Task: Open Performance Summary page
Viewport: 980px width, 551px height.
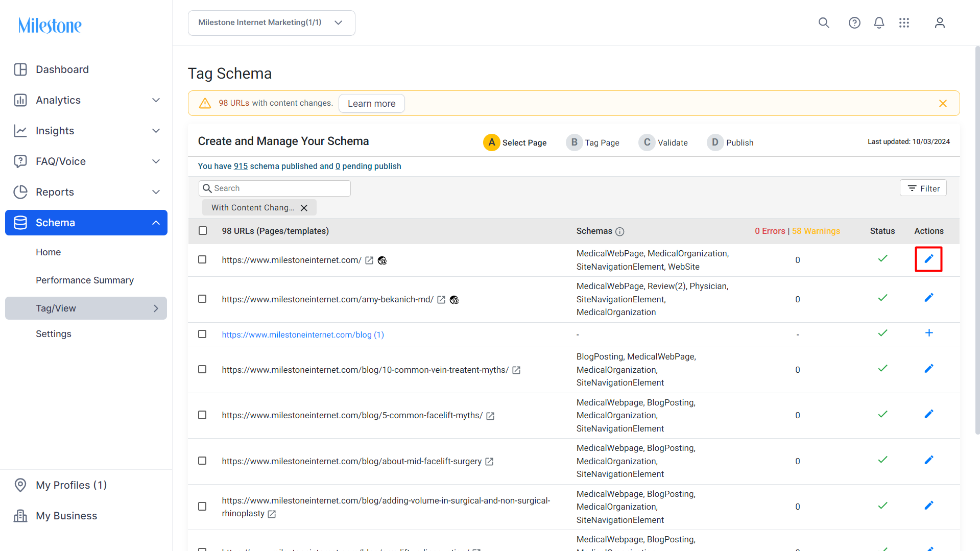Action: (x=85, y=280)
